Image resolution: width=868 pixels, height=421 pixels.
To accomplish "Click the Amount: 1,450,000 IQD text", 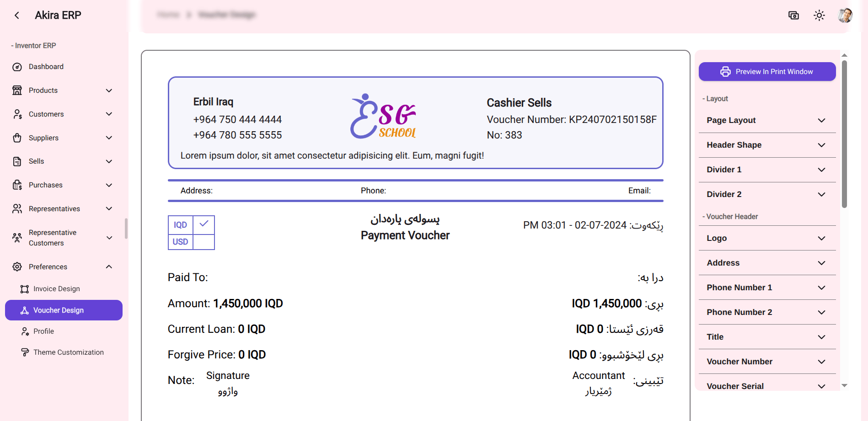I will [x=225, y=304].
